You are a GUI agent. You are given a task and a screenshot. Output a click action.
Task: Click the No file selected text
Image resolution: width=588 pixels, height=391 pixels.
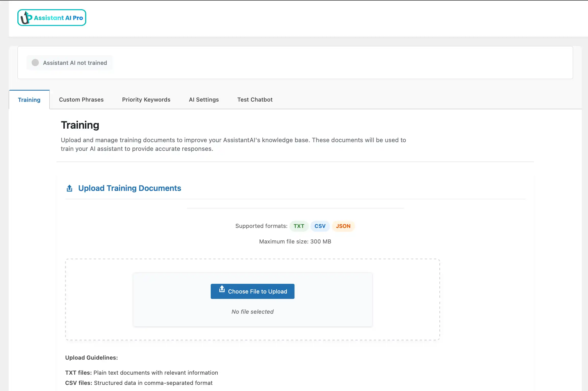(252, 311)
